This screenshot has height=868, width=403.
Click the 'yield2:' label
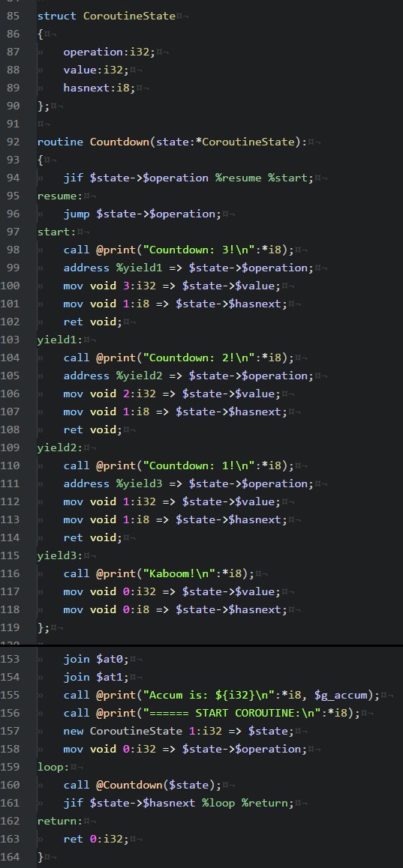point(60,447)
